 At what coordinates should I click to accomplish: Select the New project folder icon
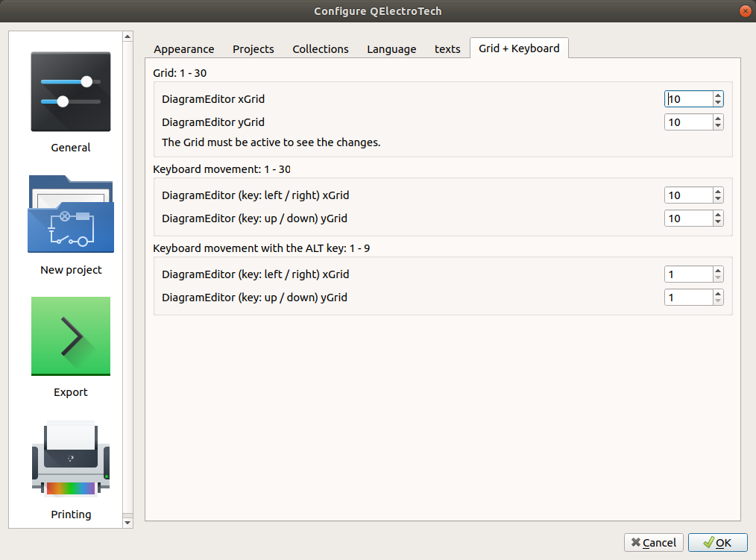click(x=71, y=214)
